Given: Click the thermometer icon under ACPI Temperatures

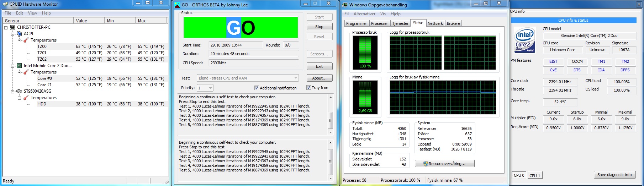Looking at the screenshot, I should pos(26,40).
